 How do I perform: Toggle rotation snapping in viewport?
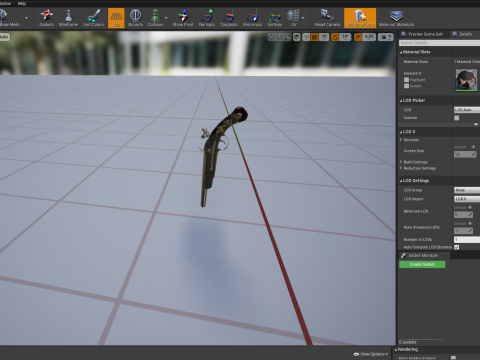click(x=335, y=37)
